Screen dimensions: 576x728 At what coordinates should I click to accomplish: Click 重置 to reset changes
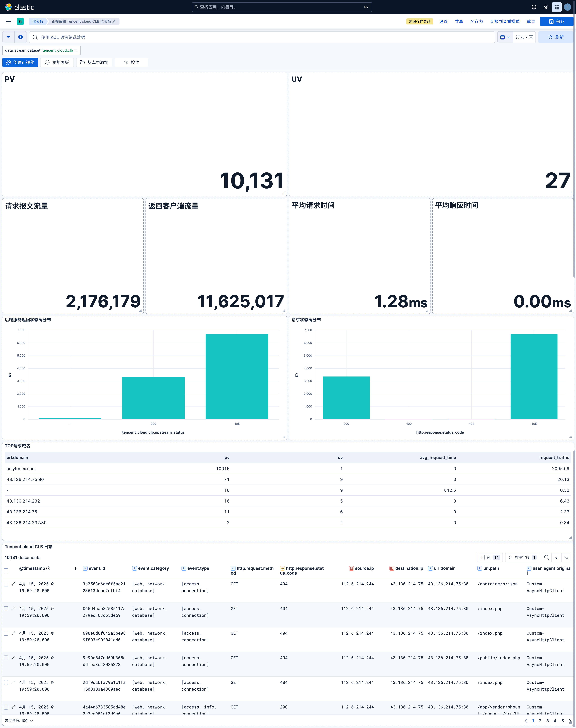point(531,22)
